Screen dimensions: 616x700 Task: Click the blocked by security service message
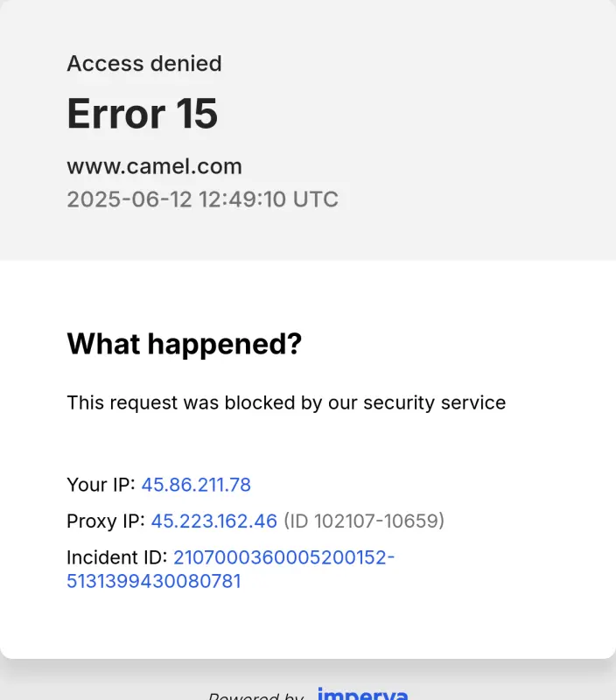click(286, 403)
